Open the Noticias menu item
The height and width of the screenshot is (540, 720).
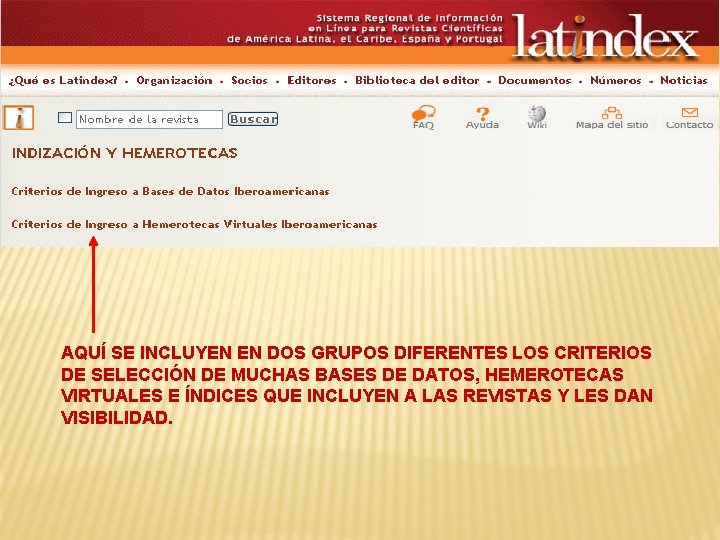tap(684, 80)
